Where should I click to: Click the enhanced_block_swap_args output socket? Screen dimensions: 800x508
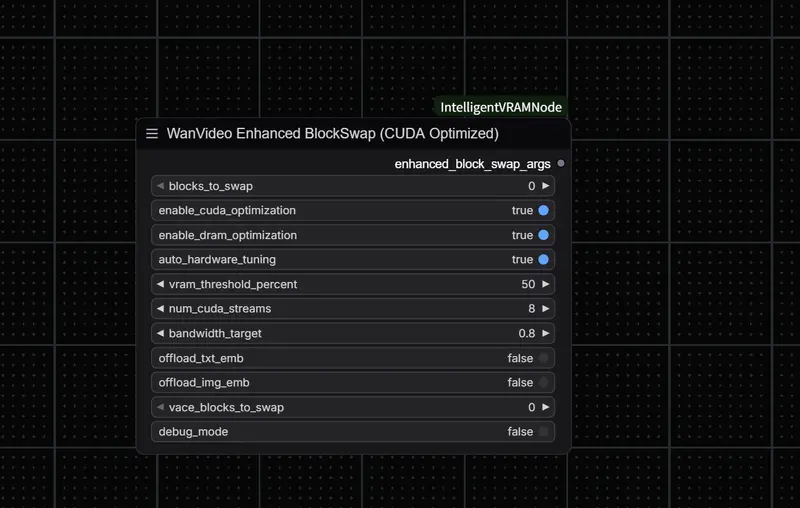click(x=561, y=163)
